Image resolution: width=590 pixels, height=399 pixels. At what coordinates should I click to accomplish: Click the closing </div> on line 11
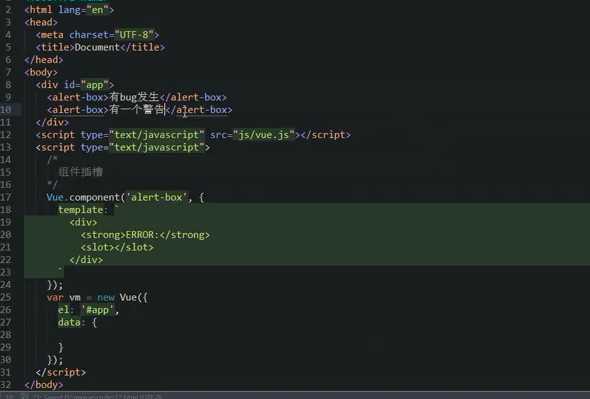(52, 122)
